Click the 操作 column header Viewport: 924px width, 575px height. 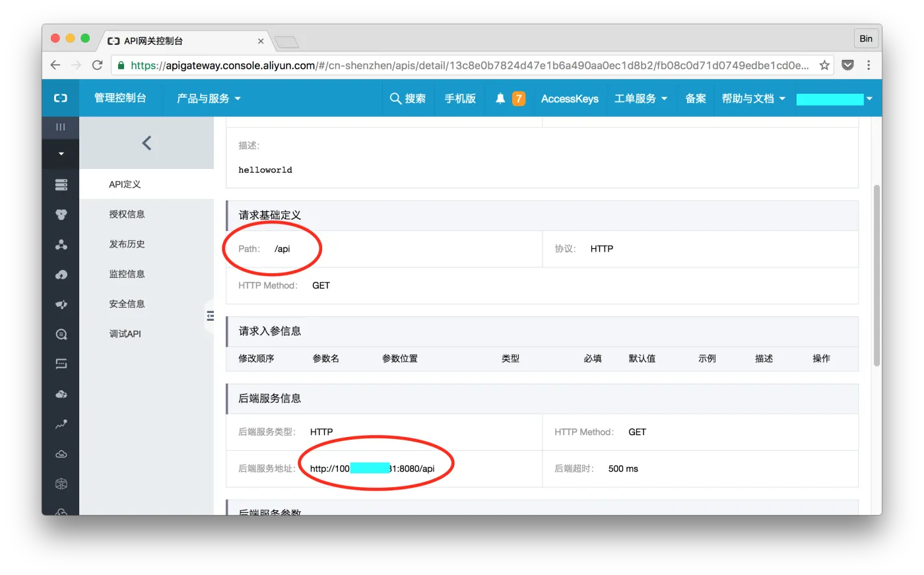822,358
